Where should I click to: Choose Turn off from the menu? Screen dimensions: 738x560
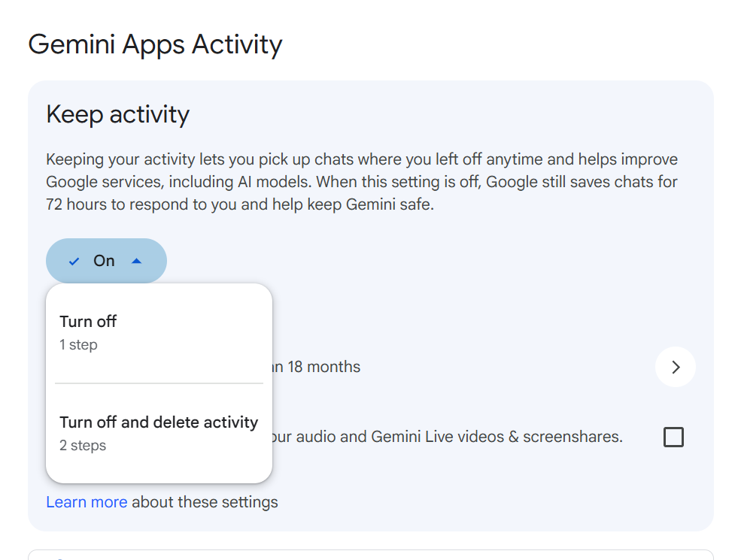click(159, 333)
